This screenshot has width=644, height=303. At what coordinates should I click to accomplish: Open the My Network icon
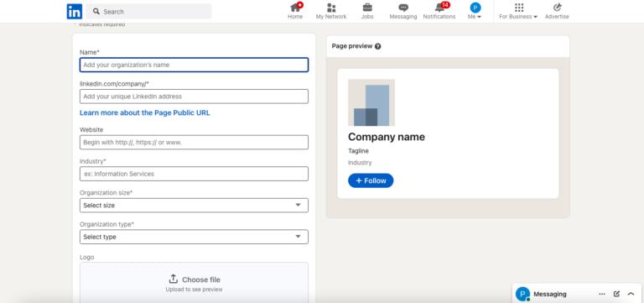coord(331,8)
